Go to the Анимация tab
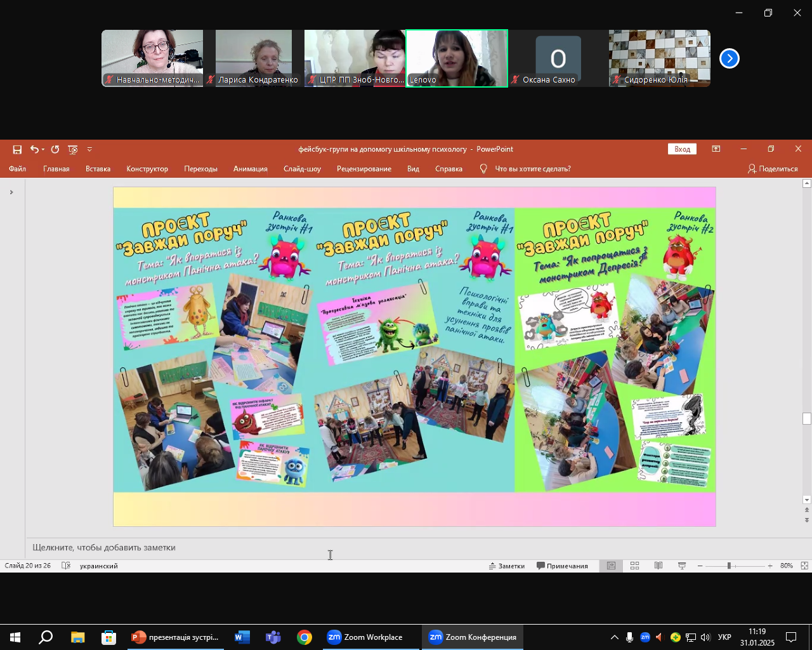Viewport: 812px width, 650px height. (x=251, y=169)
